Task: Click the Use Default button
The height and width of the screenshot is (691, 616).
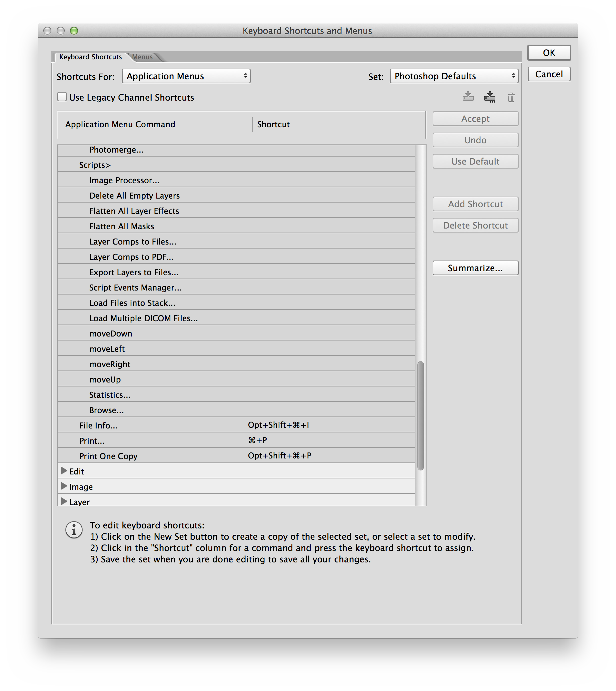Action: point(475,161)
